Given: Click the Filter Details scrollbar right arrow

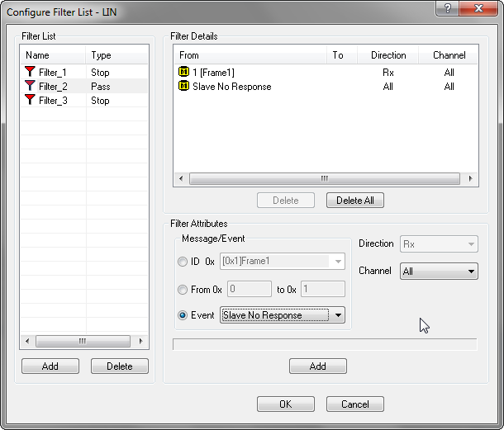Looking at the screenshot, I should 471,178.
